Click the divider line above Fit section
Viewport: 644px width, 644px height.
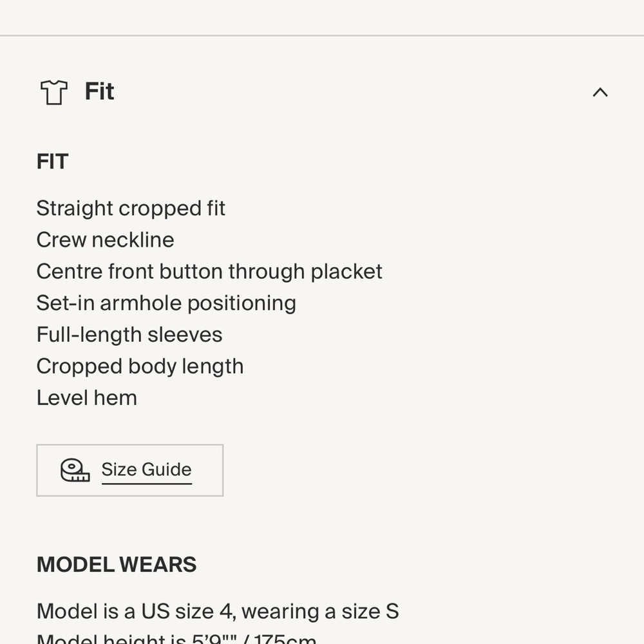click(322, 35)
